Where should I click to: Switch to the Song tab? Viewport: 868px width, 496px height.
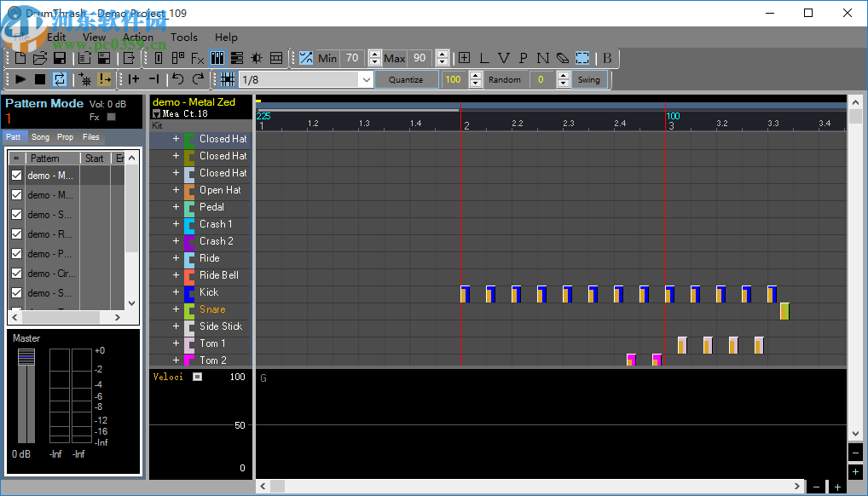pyautogui.click(x=40, y=137)
